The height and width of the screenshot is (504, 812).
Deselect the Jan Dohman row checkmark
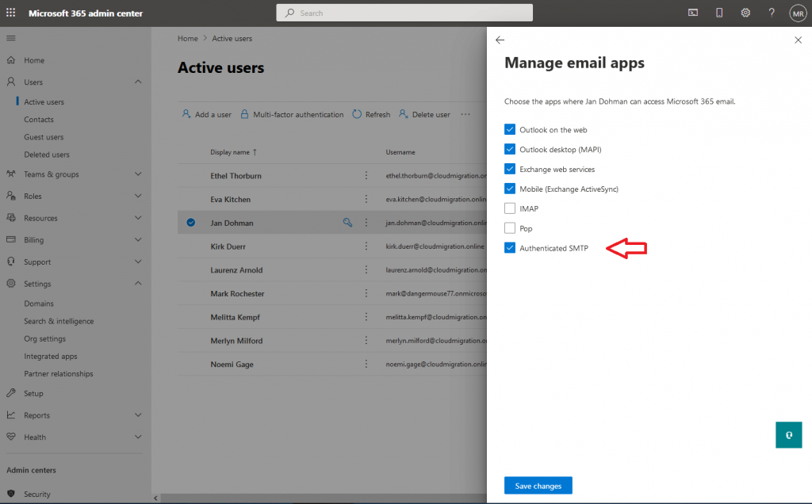(191, 223)
